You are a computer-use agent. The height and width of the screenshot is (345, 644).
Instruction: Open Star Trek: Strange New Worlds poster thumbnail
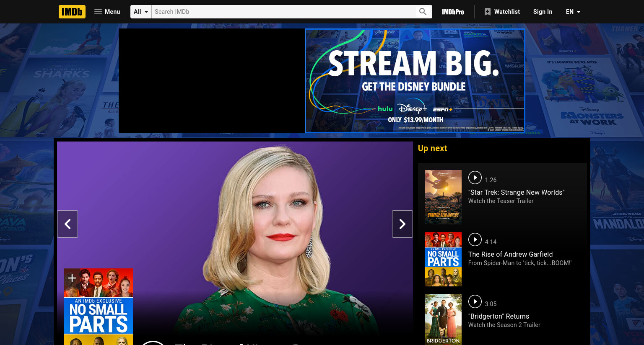click(x=443, y=197)
